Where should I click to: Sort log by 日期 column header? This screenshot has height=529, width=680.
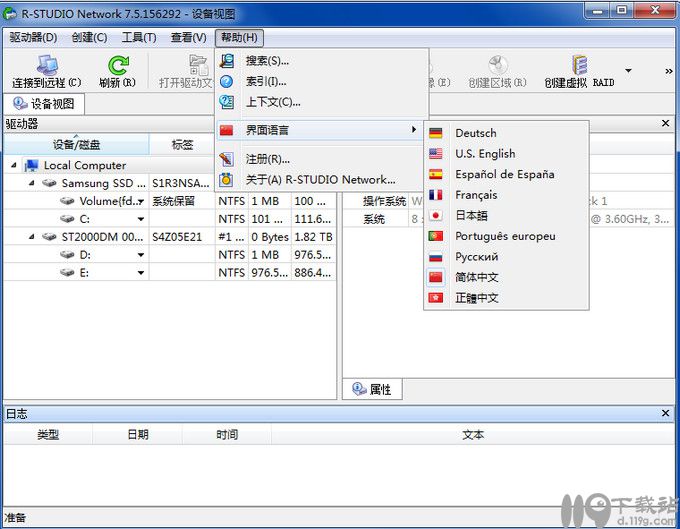(x=138, y=434)
